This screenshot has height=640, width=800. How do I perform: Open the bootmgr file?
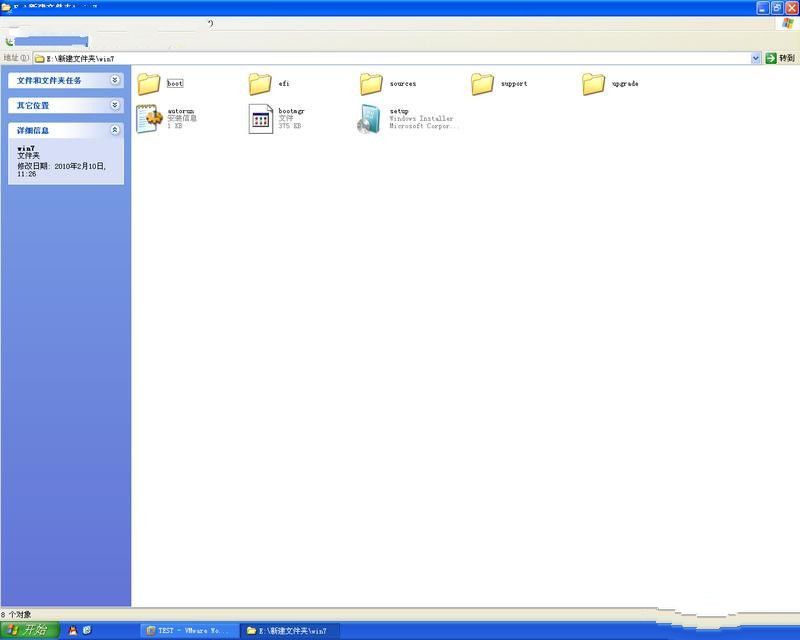[x=260, y=118]
